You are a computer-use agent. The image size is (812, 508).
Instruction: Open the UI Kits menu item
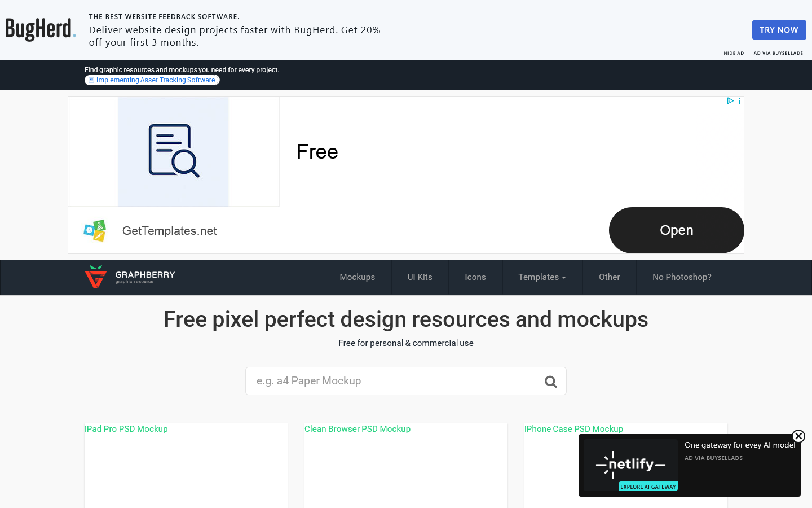pos(420,277)
